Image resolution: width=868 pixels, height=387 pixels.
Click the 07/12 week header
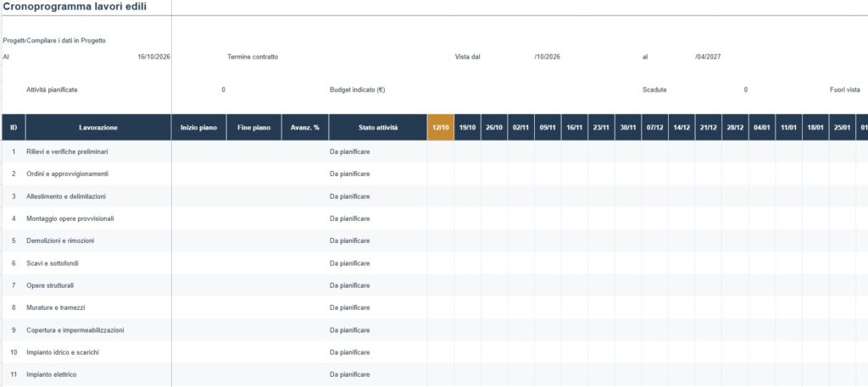[655, 127]
